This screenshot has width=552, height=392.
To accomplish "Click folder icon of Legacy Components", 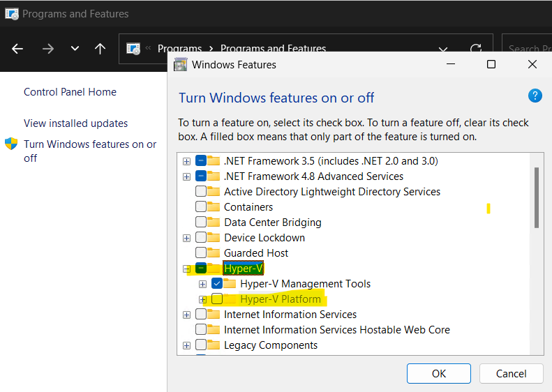I will pos(214,345).
